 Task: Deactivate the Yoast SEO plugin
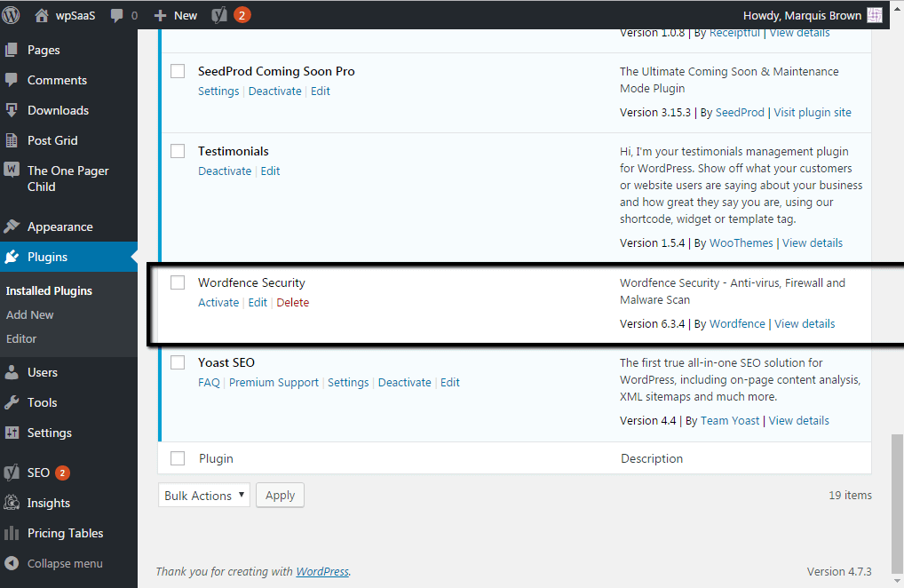(x=405, y=383)
